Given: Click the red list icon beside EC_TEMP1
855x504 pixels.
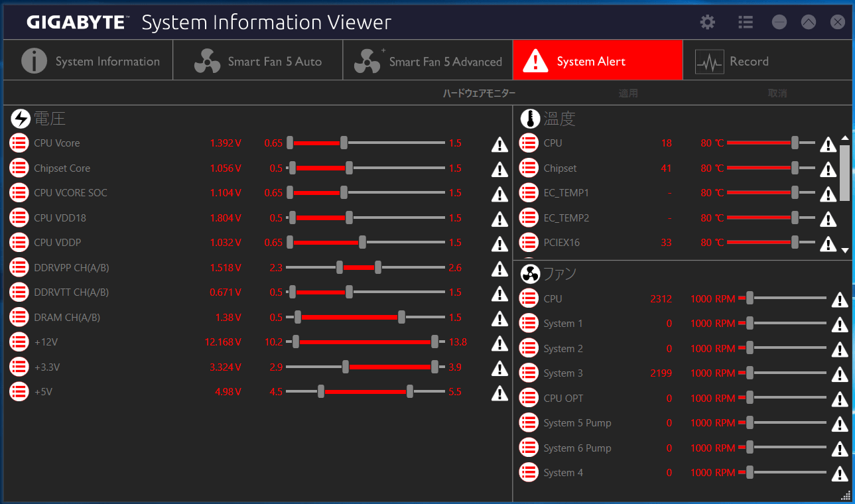Looking at the screenshot, I should (x=529, y=193).
